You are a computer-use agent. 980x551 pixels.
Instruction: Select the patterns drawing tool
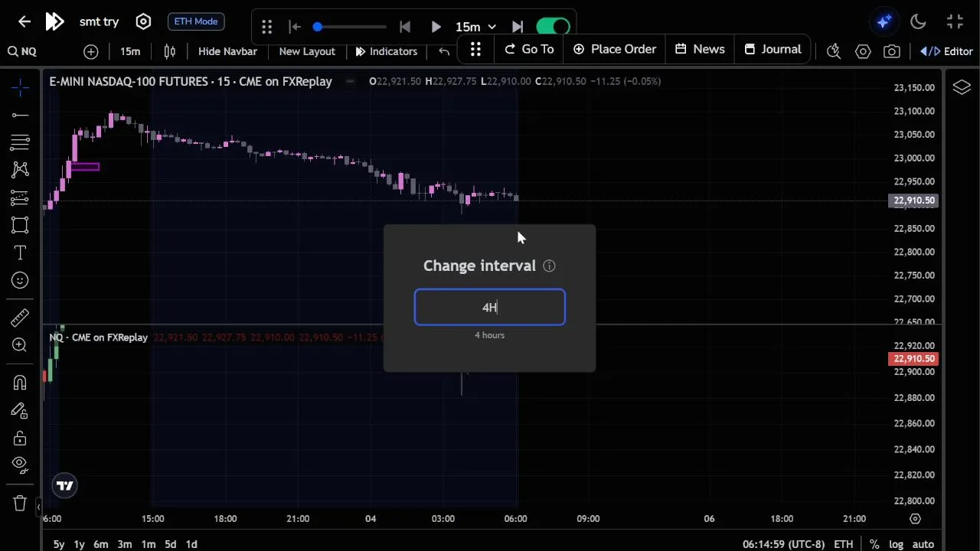(20, 170)
